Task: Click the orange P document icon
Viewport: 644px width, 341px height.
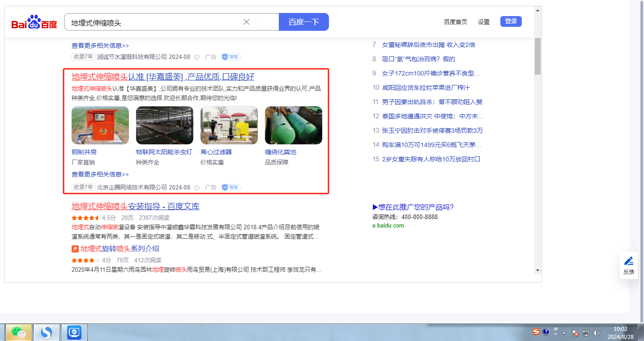Action: [75, 249]
